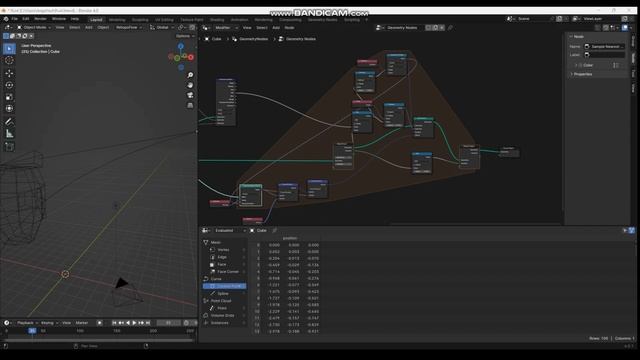
Task: Select the Add Cube tool
Action: (9, 147)
